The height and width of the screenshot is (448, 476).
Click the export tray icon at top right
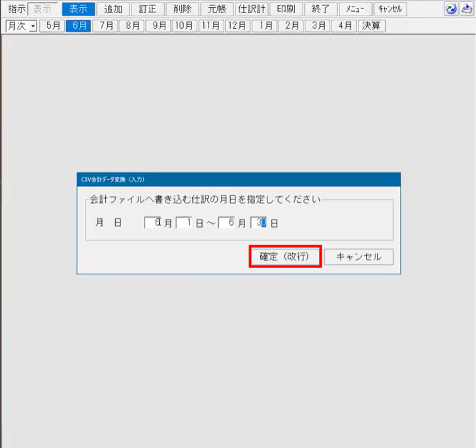(467, 9)
